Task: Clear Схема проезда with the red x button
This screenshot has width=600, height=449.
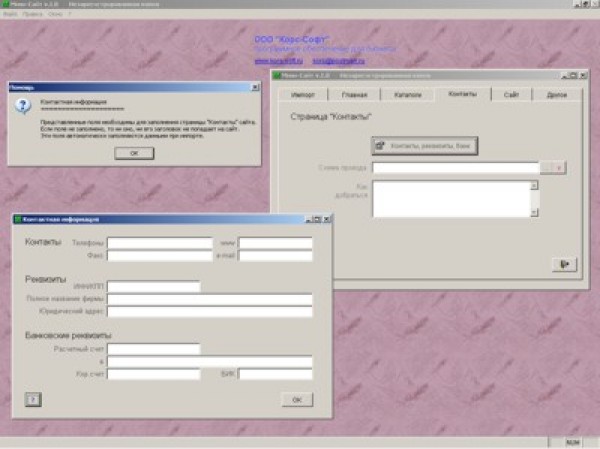Action: (559, 168)
